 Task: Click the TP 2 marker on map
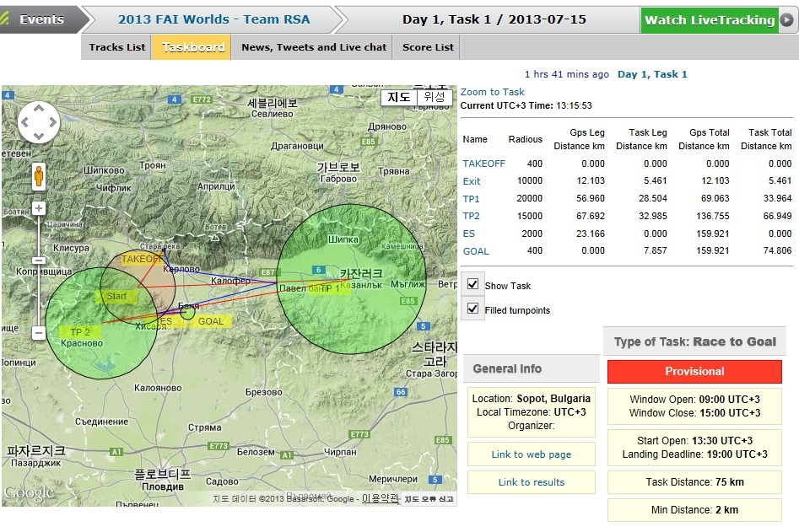[80, 332]
